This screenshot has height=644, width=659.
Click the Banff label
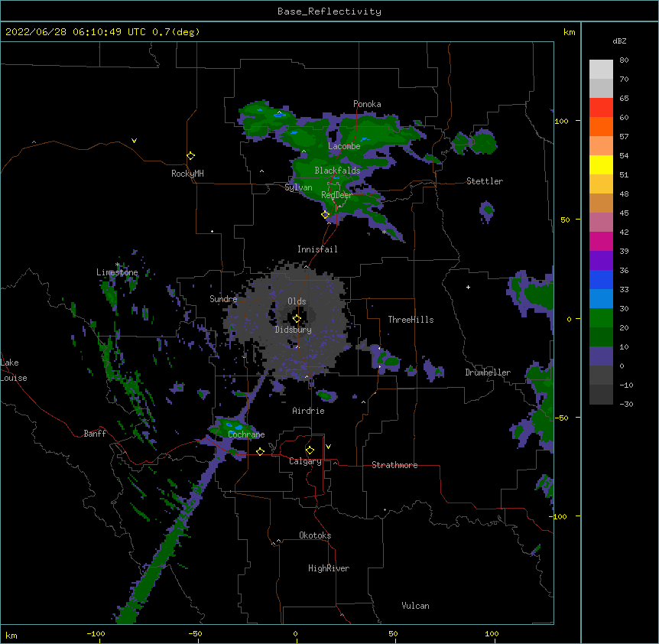pos(95,434)
